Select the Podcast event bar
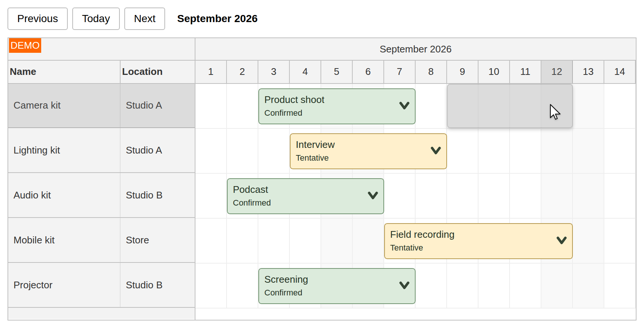Screen dimensions: 644x328 (x=305, y=196)
